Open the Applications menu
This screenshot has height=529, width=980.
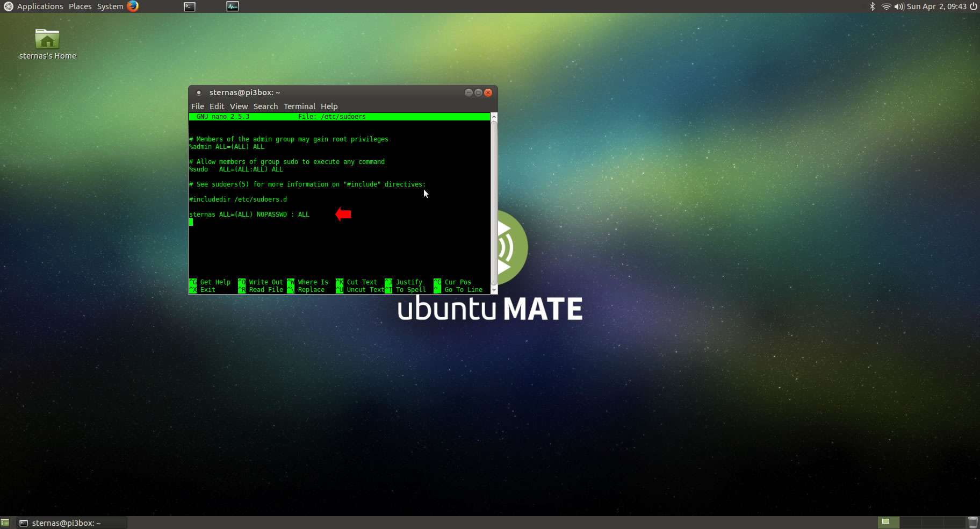click(x=40, y=6)
